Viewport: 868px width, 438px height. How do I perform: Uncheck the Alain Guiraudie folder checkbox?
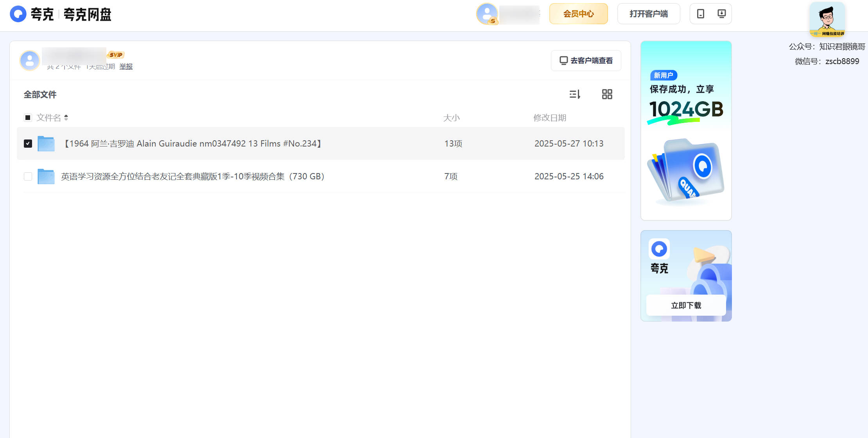pyautogui.click(x=28, y=143)
